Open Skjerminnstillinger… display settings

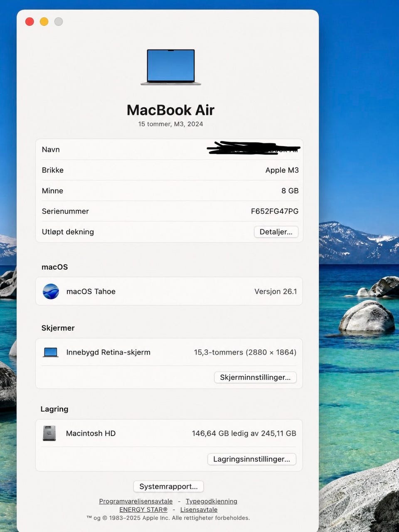[x=255, y=377]
